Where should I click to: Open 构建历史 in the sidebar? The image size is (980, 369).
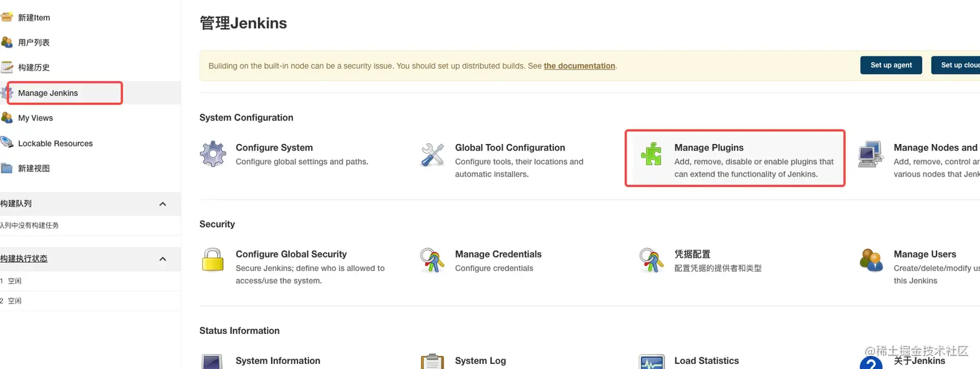tap(34, 67)
